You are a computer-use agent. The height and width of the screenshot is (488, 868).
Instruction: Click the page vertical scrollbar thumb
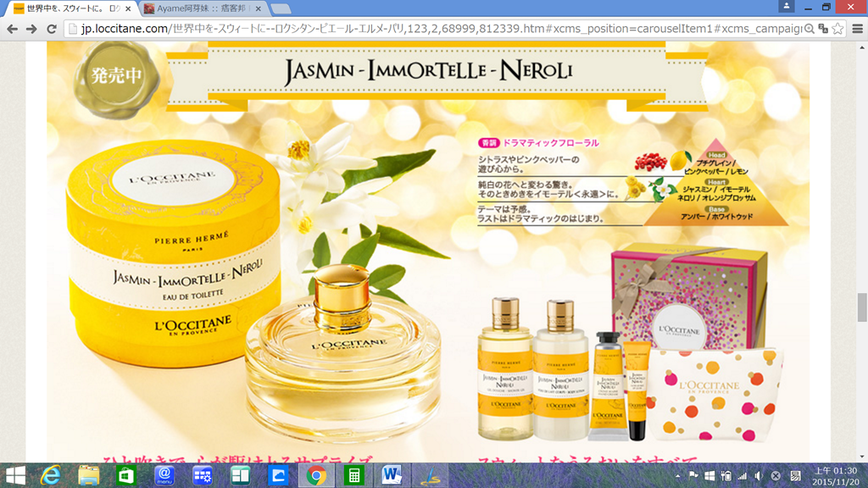[x=862, y=307]
